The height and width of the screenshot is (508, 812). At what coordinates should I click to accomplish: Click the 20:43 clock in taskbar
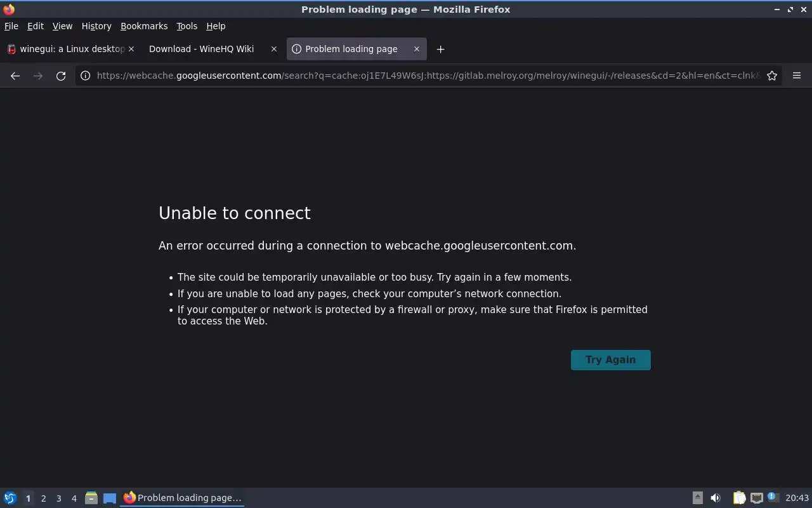pyautogui.click(x=797, y=498)
